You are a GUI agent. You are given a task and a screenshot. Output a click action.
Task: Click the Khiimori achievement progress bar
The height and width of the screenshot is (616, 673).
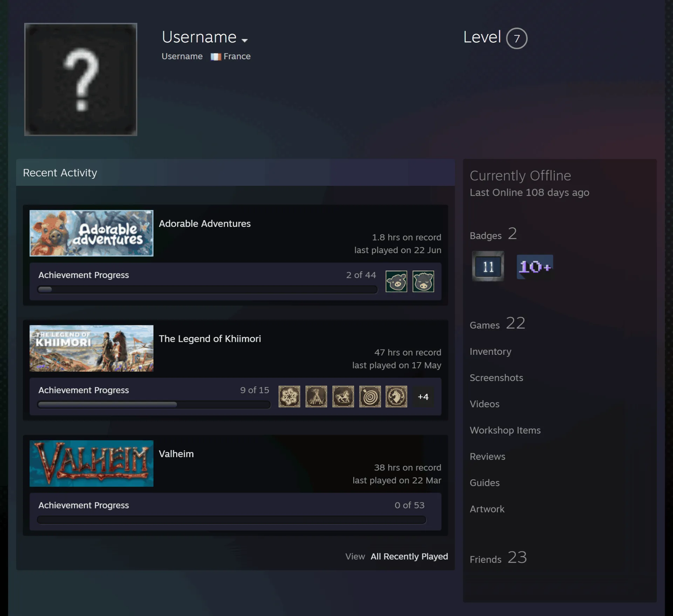154,405
